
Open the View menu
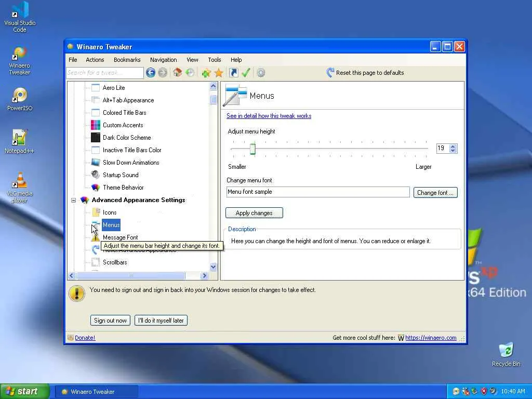tap(192, 60)
